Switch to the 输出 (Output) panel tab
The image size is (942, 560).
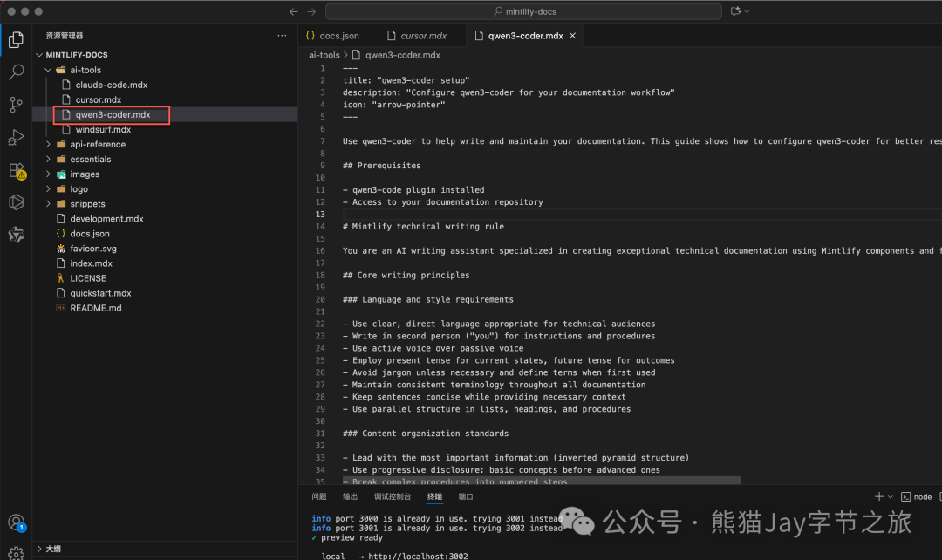[350, 496]
